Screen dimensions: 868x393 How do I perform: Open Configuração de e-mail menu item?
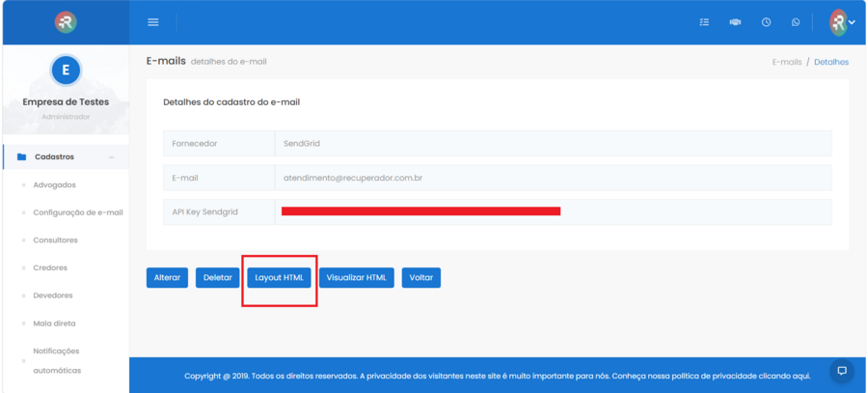point(78,212)
